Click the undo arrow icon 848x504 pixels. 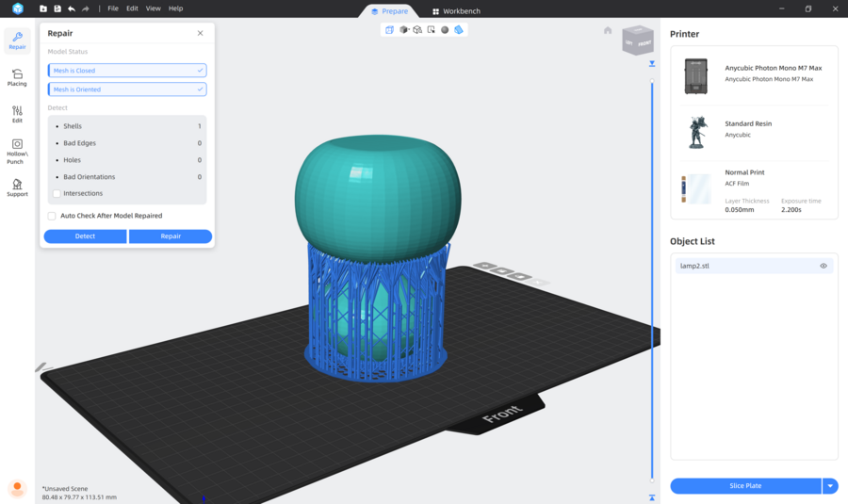[72, 8]
